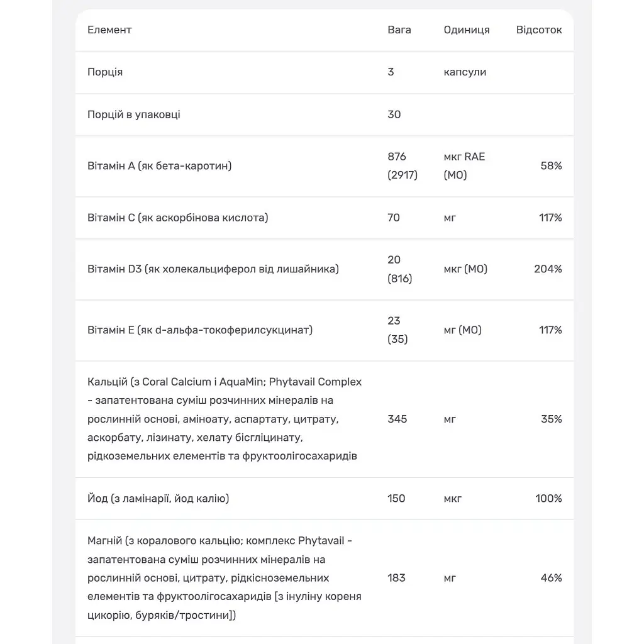The image size is (644, 644).
Task: Click Вітамін C ascorbic acid row
Action: pos(325,218)
